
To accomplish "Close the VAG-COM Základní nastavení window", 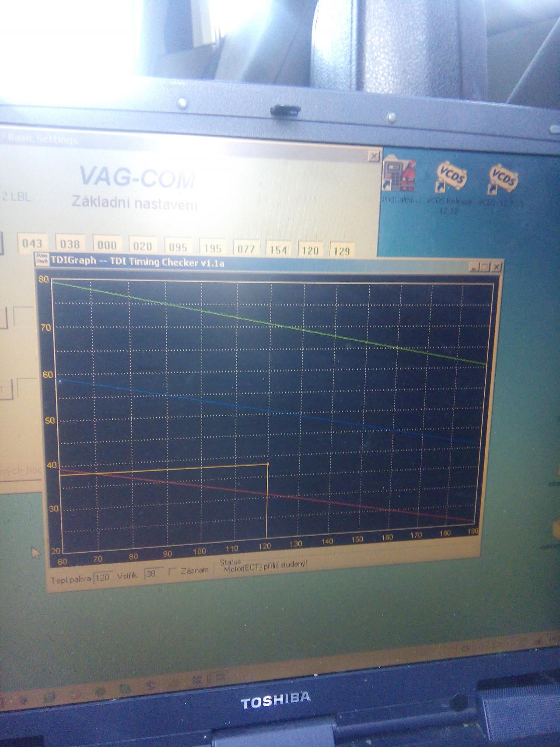I will (373, 156).
